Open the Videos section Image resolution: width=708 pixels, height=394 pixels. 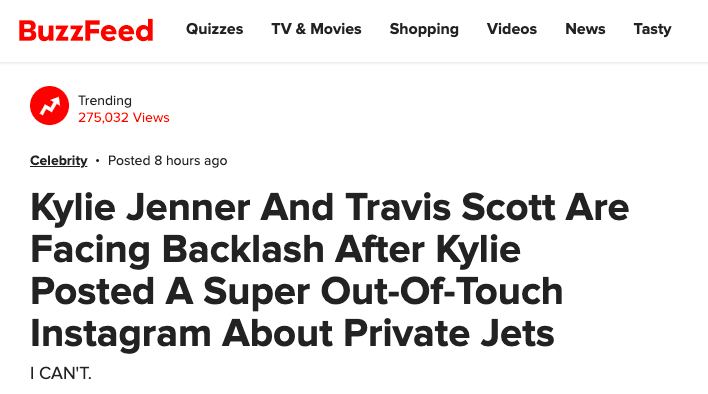click(x=512, y=29)
